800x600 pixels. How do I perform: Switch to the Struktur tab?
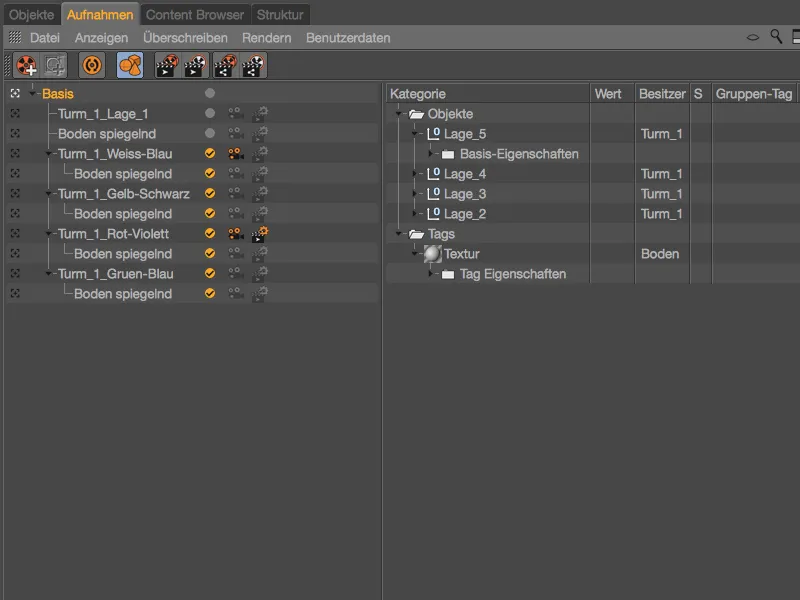[280, 15]
